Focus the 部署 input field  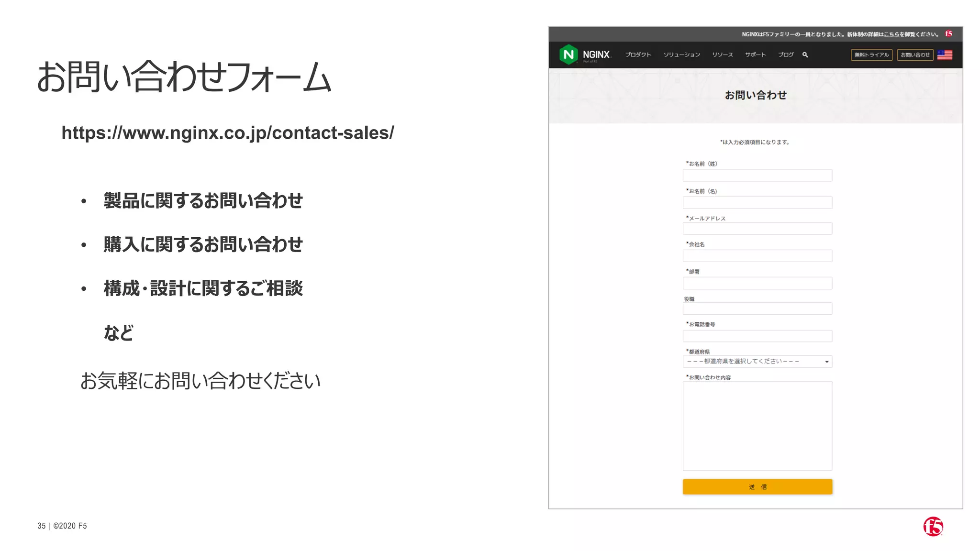click(757, 283)
